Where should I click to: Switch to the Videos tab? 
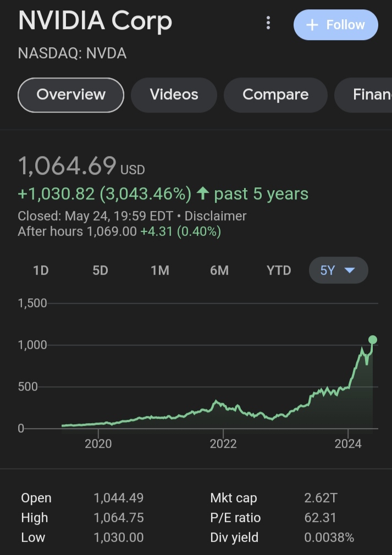tap(174, 95)
